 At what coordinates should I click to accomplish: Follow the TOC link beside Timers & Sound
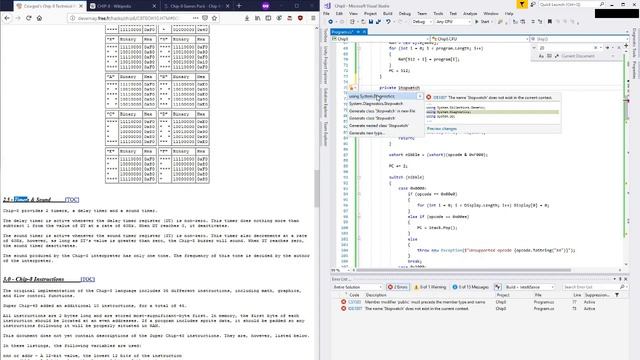pos(72,200)
